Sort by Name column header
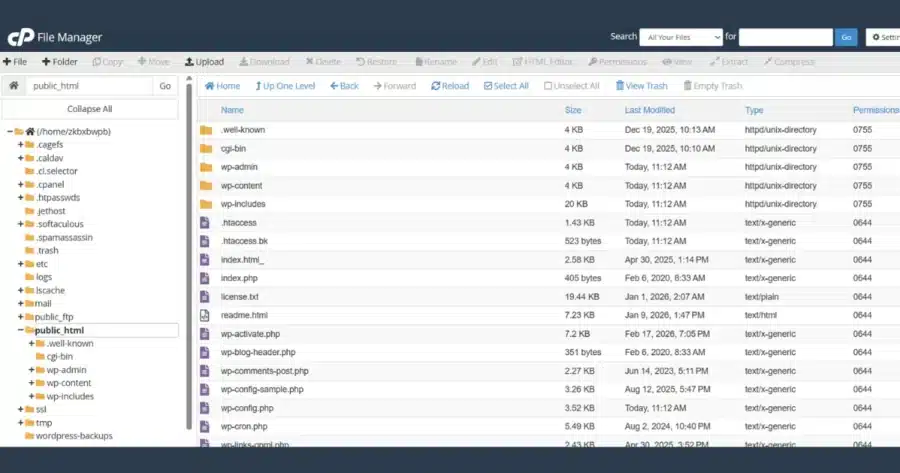 [232, 110]
